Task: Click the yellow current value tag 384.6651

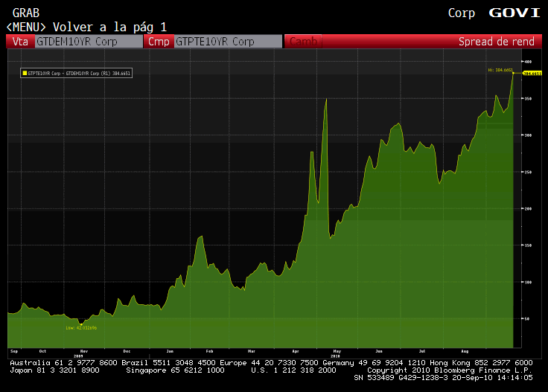Action: (532, 74)
